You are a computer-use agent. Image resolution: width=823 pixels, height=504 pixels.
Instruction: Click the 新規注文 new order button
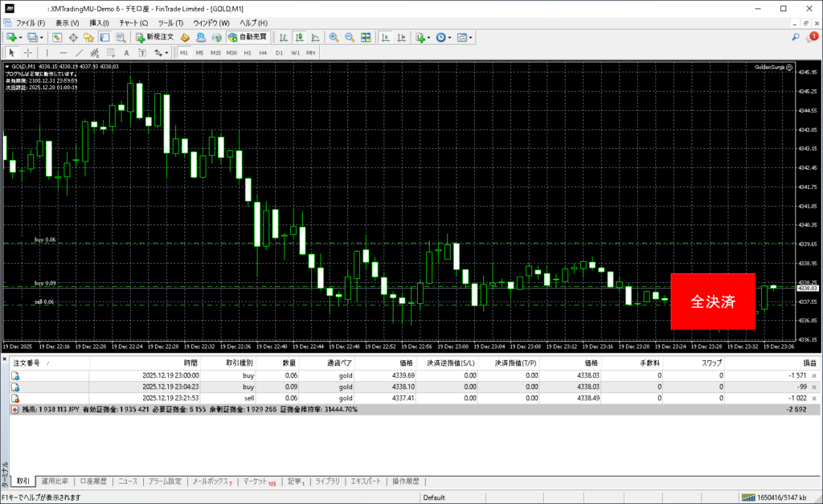point(154,37)
